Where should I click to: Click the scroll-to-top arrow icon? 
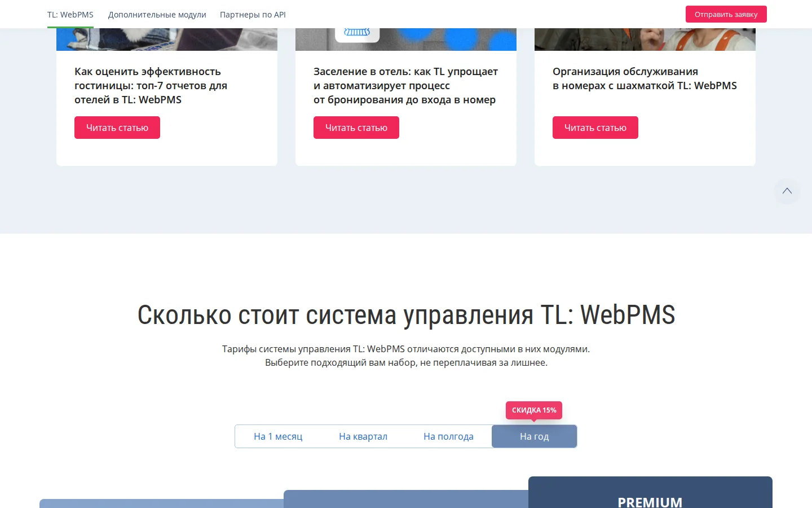787,191
